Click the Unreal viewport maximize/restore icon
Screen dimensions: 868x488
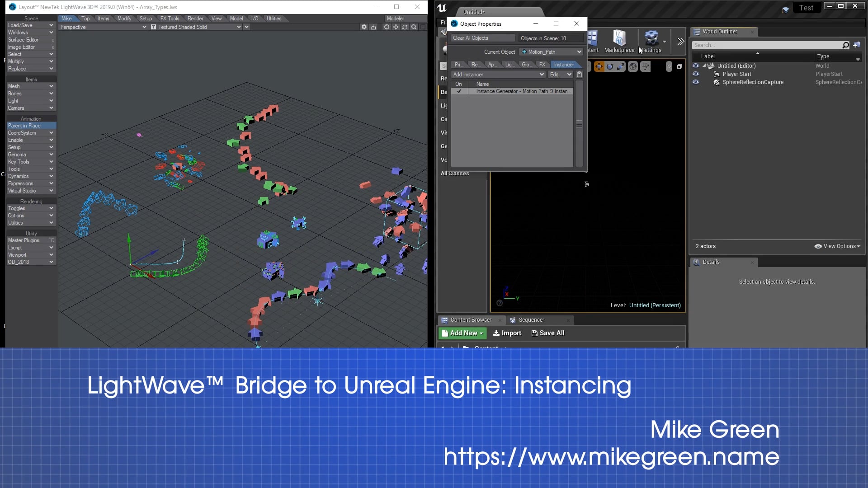679,67
